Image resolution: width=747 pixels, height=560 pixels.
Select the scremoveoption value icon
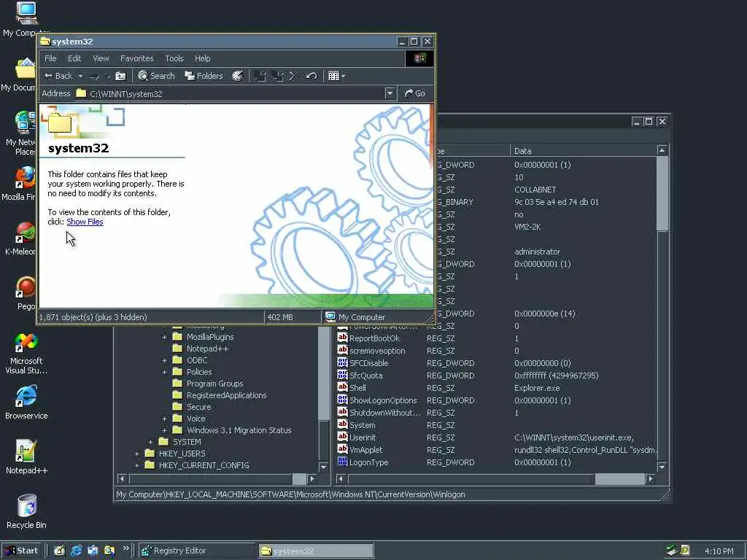[343, 351]
